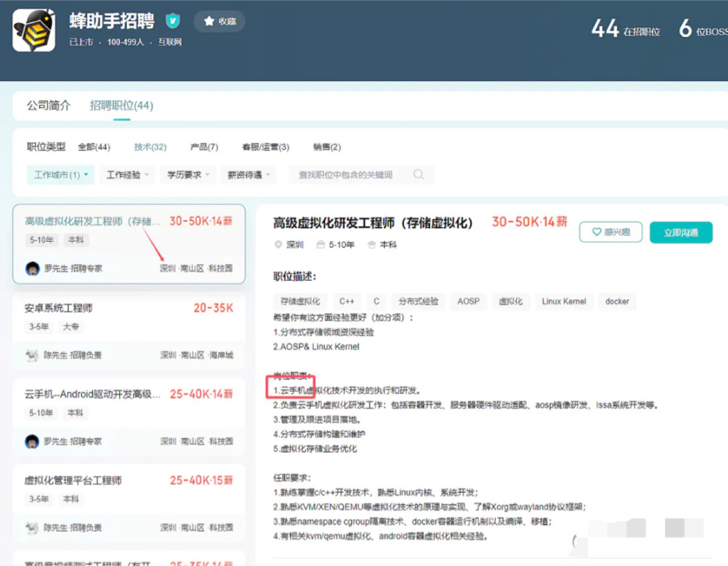Image resolution: width=728 pixels, height=566 pixels.
Task: Click the 30-50K·14薪 salary in job detail
Action: click(x=529, y=222)
